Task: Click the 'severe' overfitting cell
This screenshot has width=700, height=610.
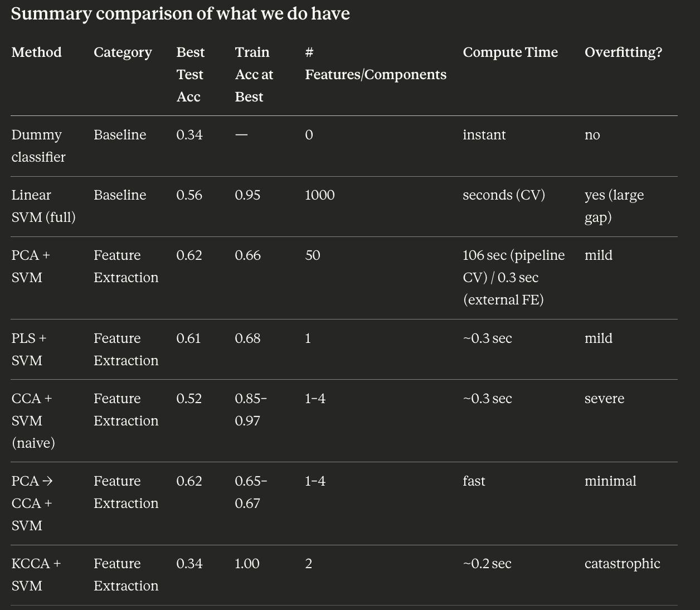Action: click(x=604, y=399)
